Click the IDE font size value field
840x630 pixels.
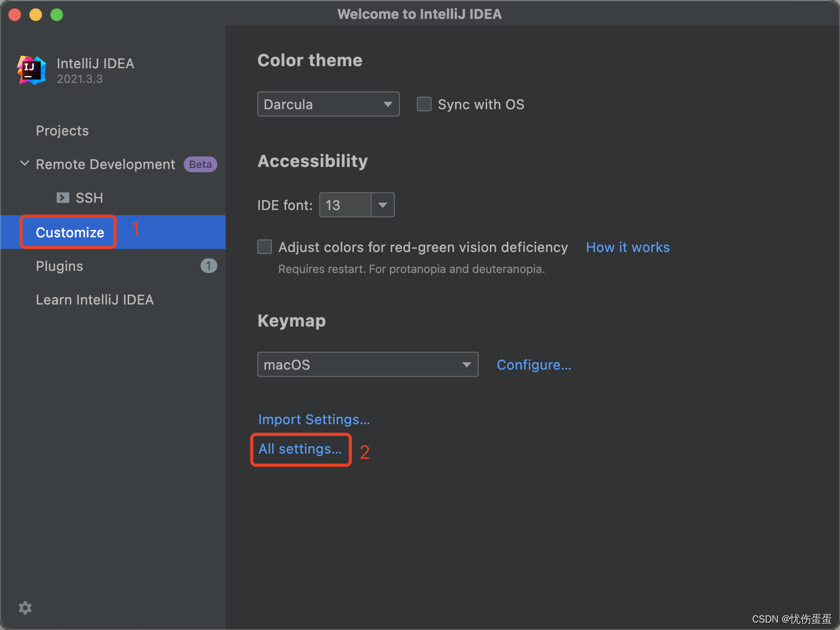(345, 205)
